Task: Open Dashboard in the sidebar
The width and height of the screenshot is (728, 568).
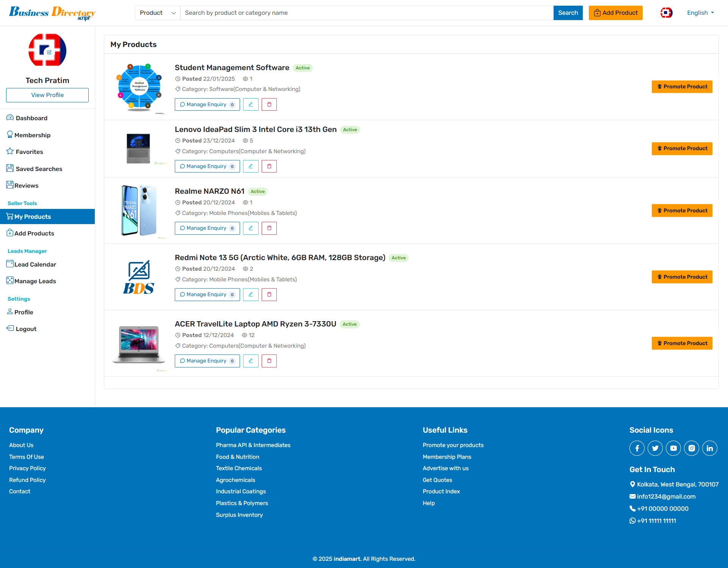Action: tap(31, 118)
